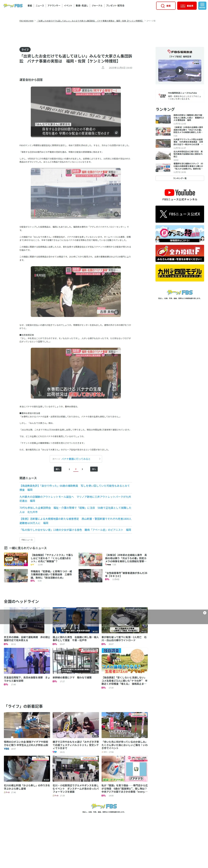This screenshot has width=208, height=868.
Task: Click the 次へ pagination button
Action: point(94,469)
